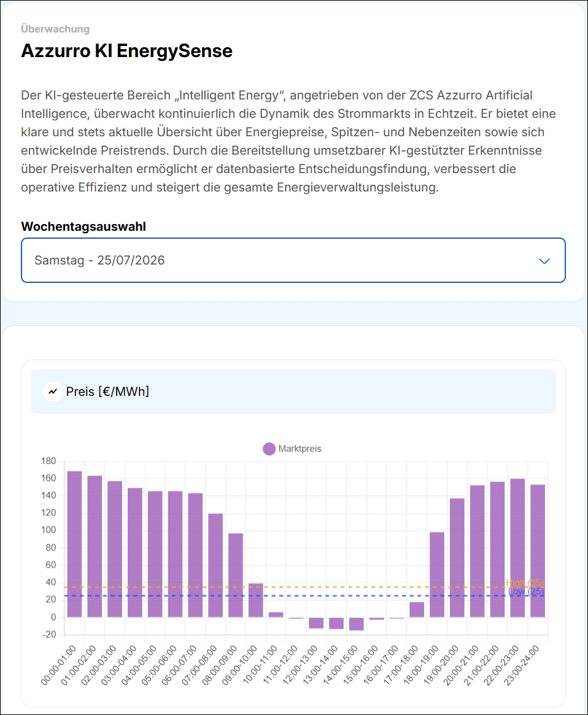
Task: Select the bar for 07:00-08:00
Action: click(215, 565)
